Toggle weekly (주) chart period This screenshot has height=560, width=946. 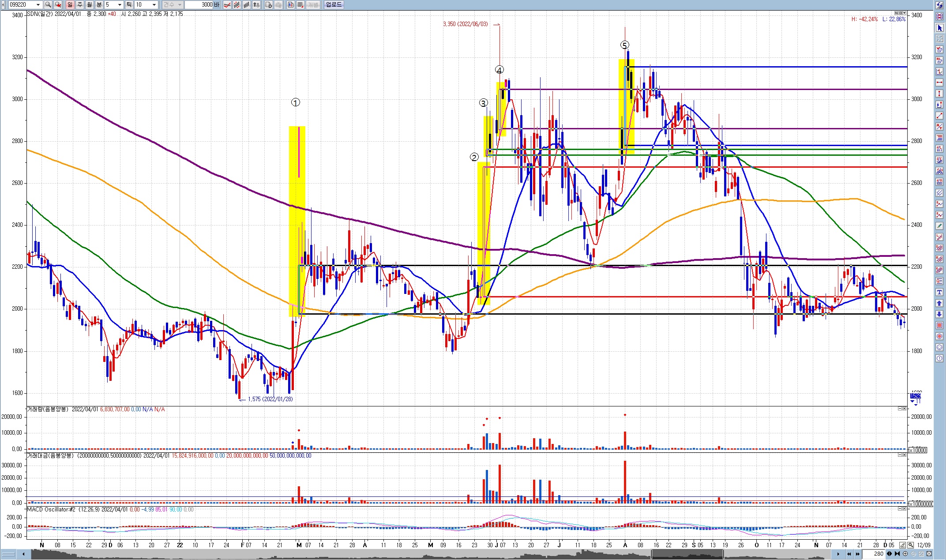(80, 4)
